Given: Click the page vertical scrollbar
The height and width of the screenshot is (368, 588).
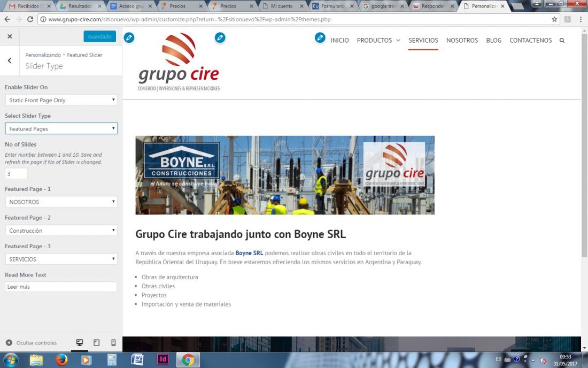Looking at the screenshot, I should click(x=584, y=147).
